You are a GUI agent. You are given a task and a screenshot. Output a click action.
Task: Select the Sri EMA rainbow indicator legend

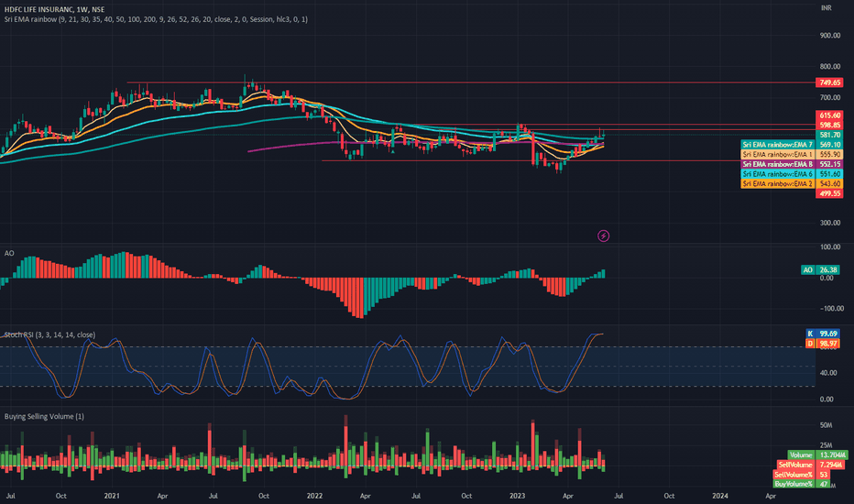156,19
